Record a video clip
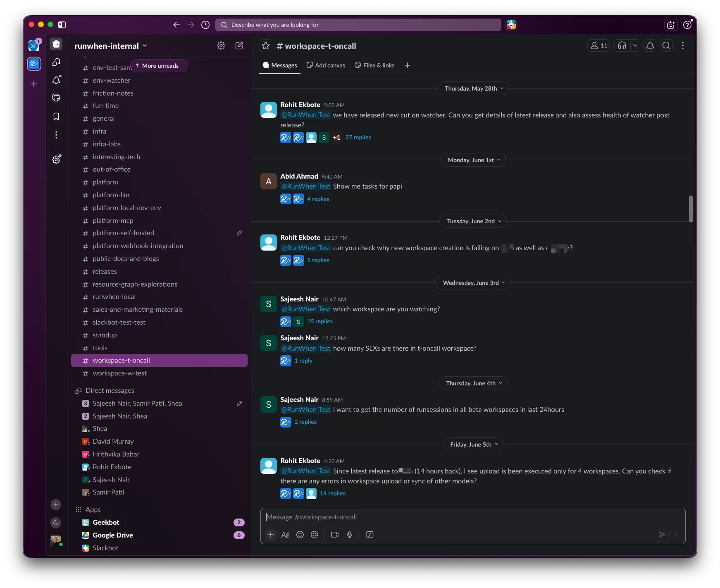This screenshot has height=588, width=720. point(335,535)
